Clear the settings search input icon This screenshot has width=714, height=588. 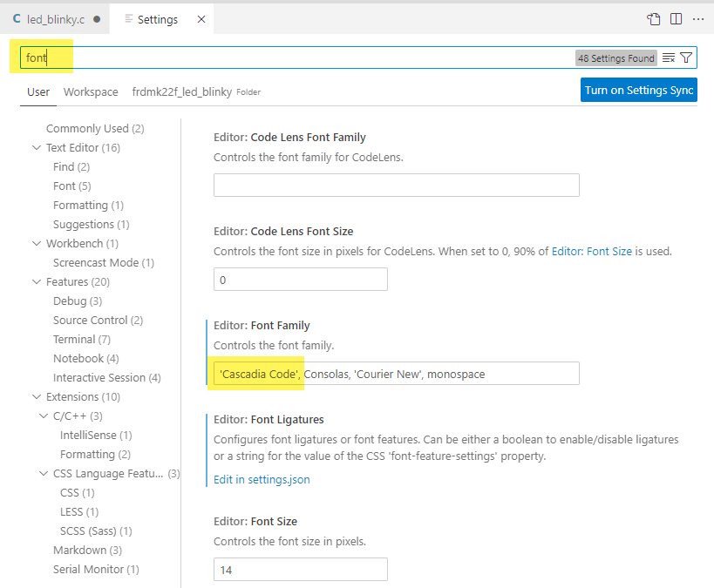[x=669, y=58]
